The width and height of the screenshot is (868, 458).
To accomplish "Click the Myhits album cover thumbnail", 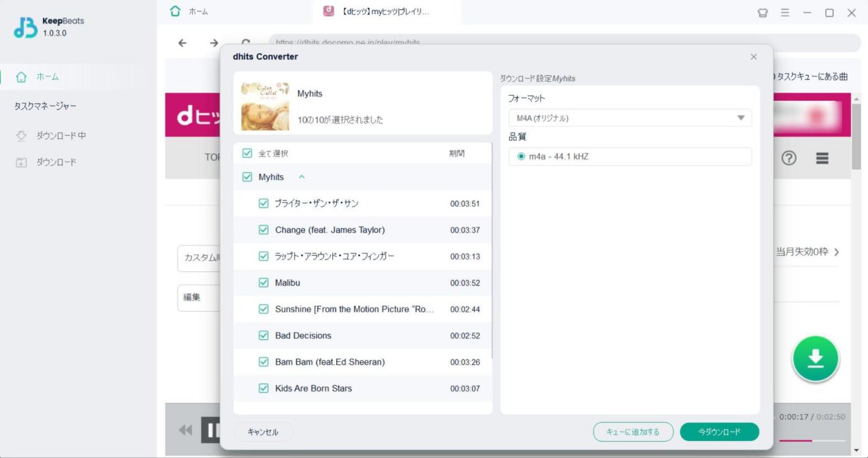I will click(265, 106).
